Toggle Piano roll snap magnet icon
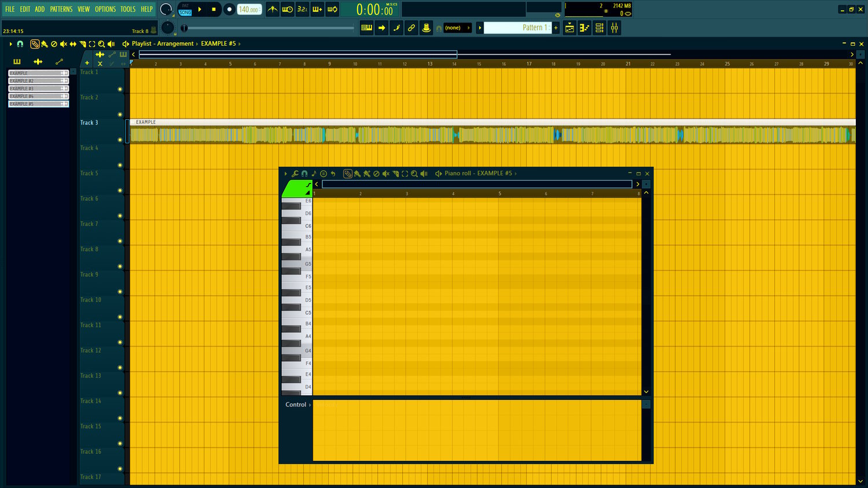The width and height of the screenshot is (868, 488). 304,174
